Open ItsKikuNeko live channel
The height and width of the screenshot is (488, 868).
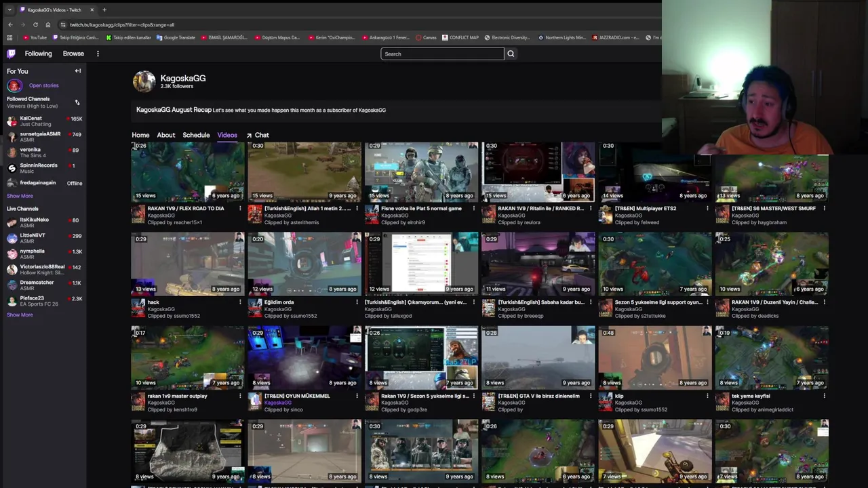point(44,222)
